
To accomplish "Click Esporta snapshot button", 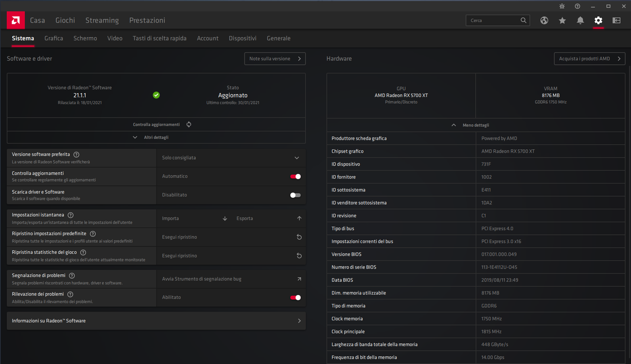I will tap(269, 218).
